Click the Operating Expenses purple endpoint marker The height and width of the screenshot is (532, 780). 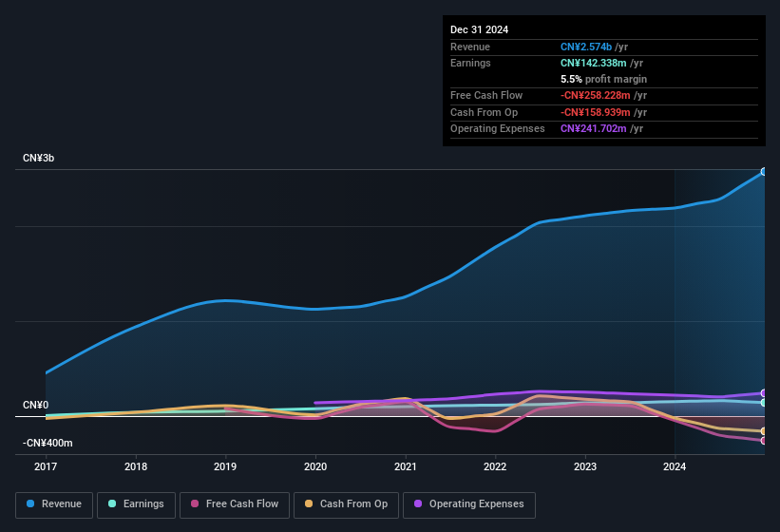pos(764,393)
